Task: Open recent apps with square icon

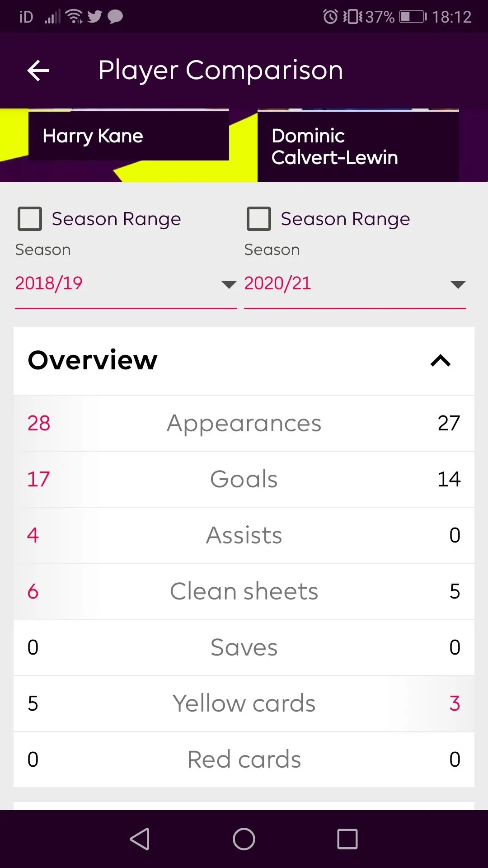Action: [347, 839]
